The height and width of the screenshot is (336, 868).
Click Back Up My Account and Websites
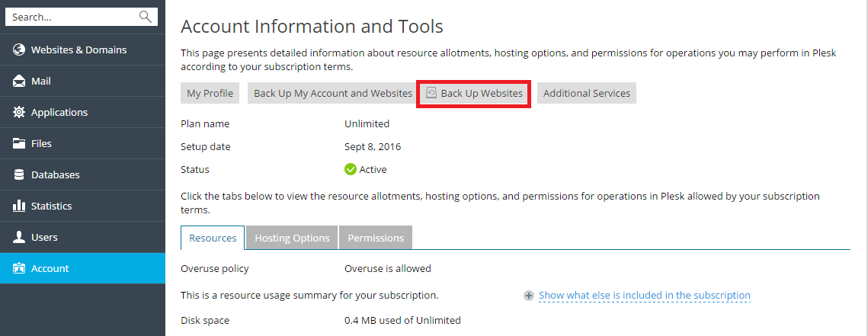333,93
